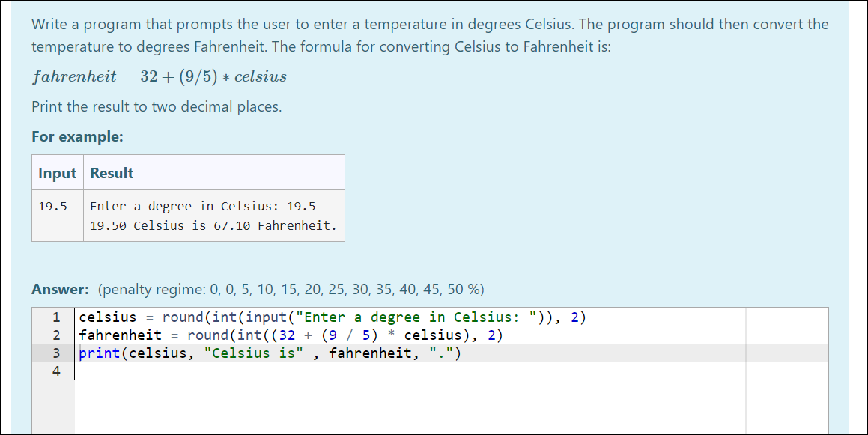Click the Input column header of the table
The height and width of the screenshot is (435, 868).
[57, 172]
